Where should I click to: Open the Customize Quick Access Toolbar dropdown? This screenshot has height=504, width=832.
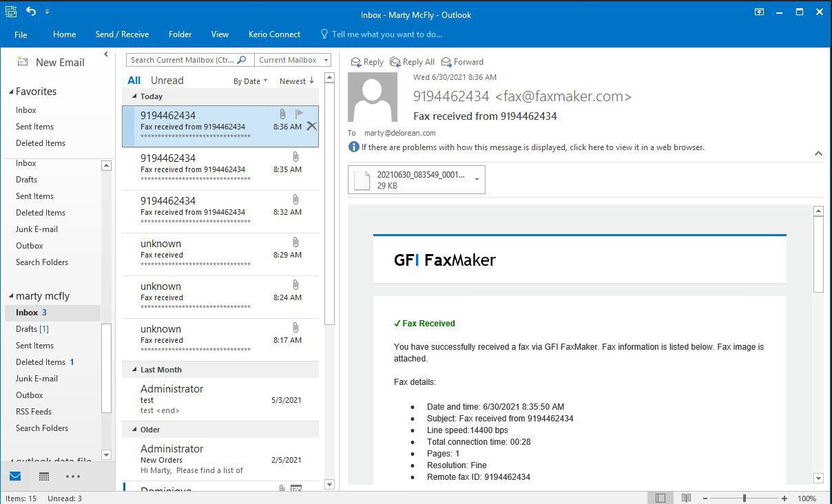[x=47, y=12]
